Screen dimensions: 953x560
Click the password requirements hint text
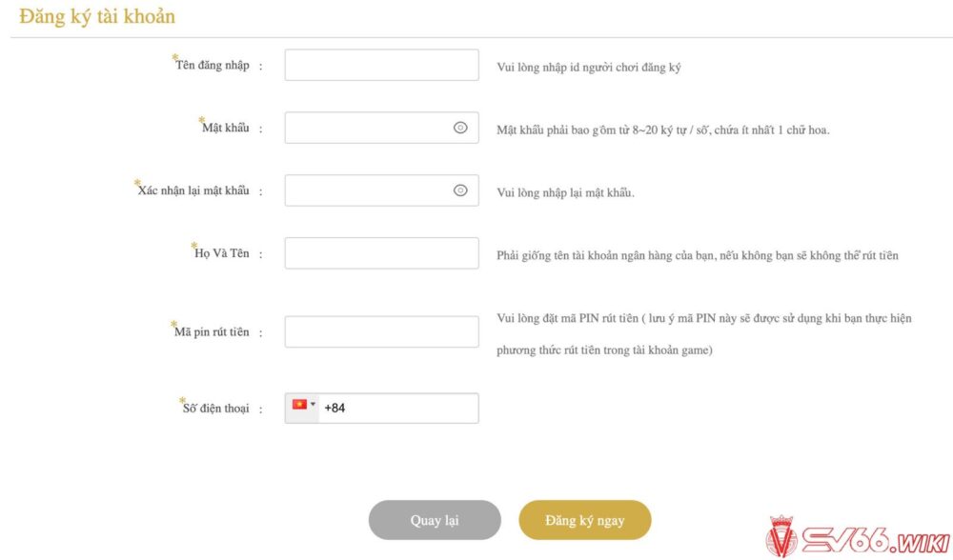pyautogui.click(x=663, y=130)
